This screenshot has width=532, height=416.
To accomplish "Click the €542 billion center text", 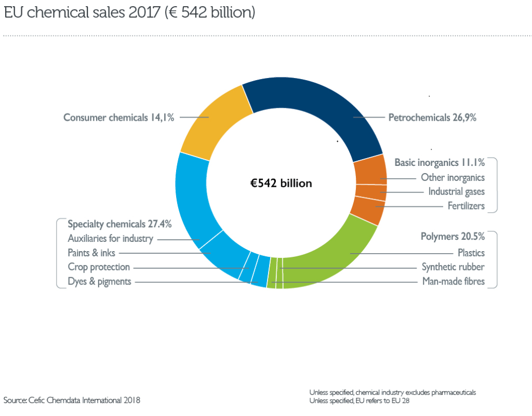I will (x=281, y=183).
